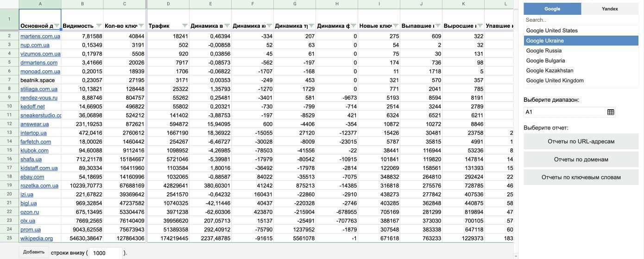Focus the Search.. field in sidebar
The width and height of the screenshot is (644, 259).
click(x=581, y=20)
